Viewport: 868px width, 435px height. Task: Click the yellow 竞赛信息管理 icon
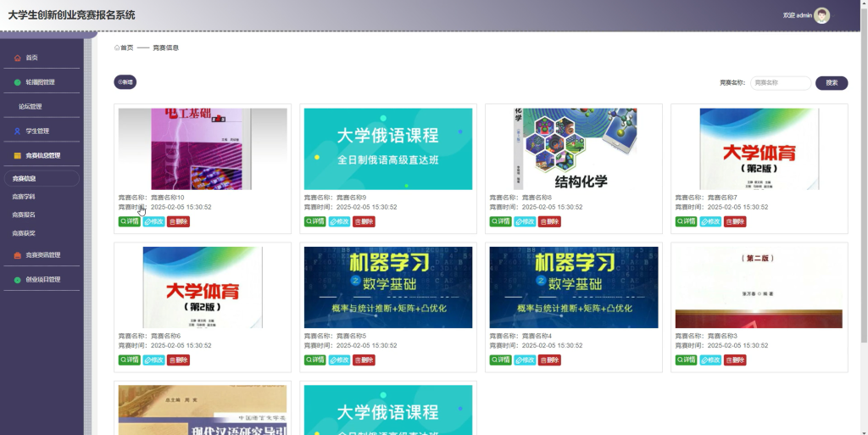pyautogui.click(x=17, y=155)
